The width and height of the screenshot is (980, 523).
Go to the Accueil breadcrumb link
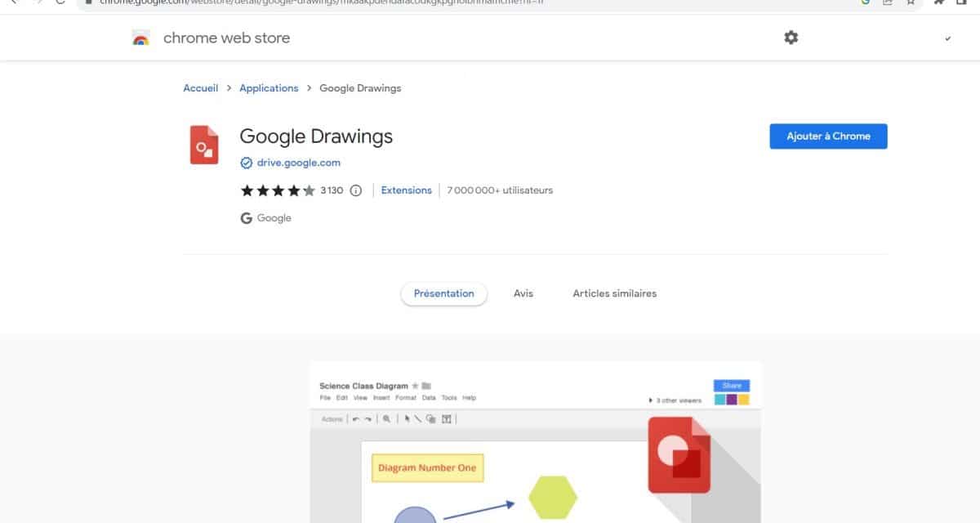201,88
